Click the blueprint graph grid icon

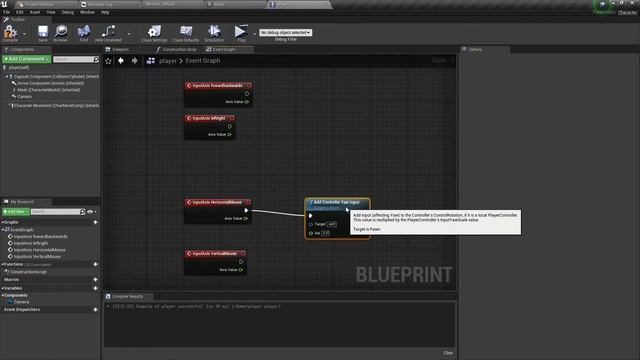pos(151,60)
